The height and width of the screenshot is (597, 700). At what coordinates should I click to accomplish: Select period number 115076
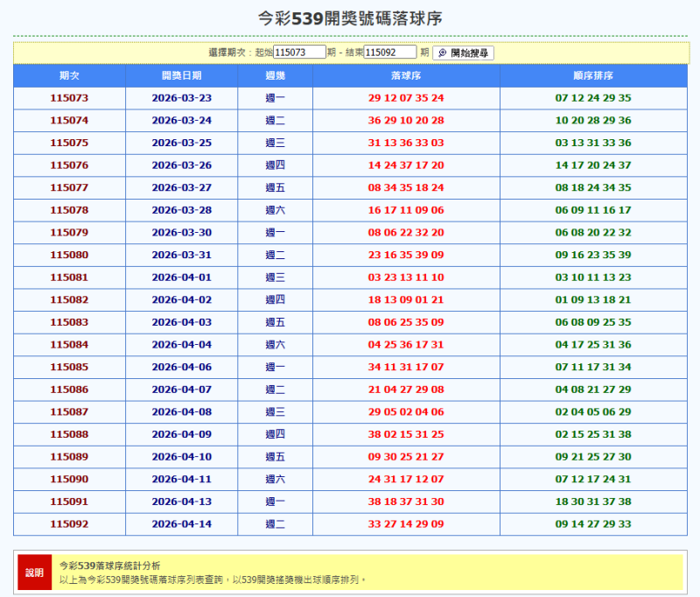[69, 165]
